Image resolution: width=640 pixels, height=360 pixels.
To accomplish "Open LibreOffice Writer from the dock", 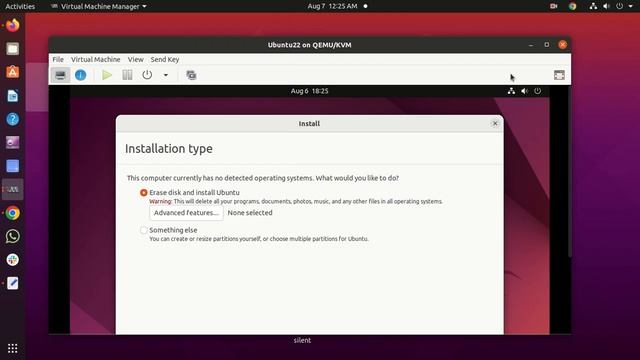I will (13, 96).
